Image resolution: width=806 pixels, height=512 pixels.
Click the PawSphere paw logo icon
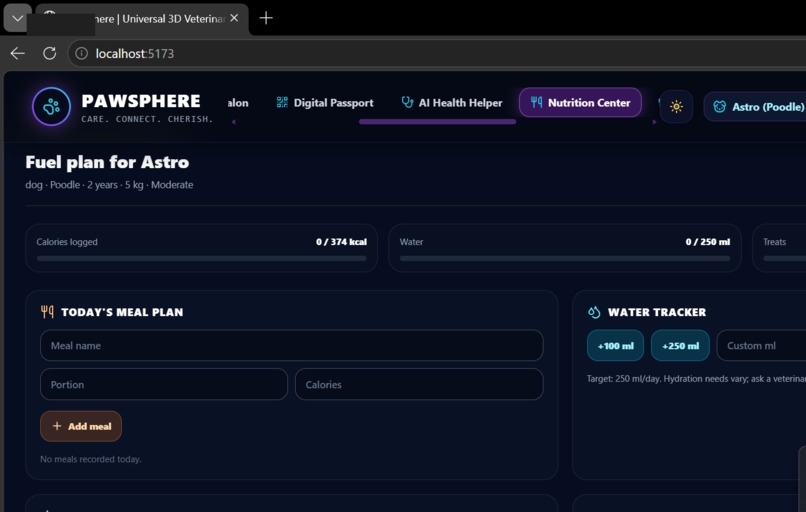tap(51, 107)
